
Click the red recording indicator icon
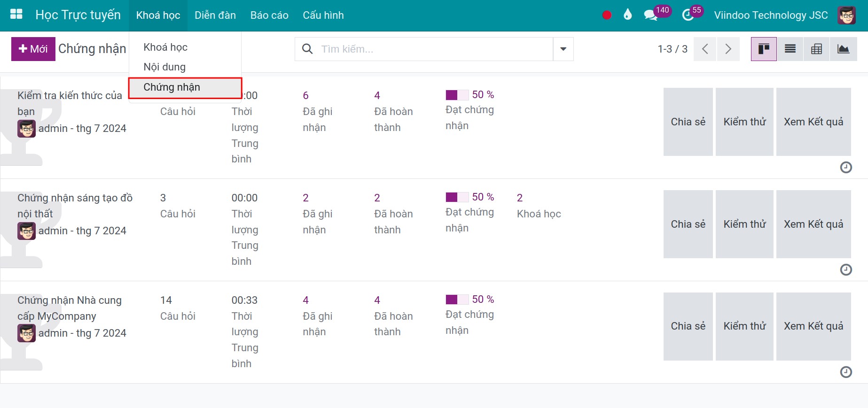[x=607, y=15]
